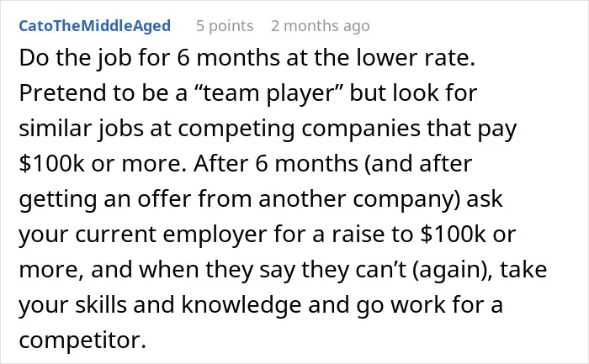Click the quoted words "team player"
This screenshot has width=589, height=364.
tap(269, 93)
